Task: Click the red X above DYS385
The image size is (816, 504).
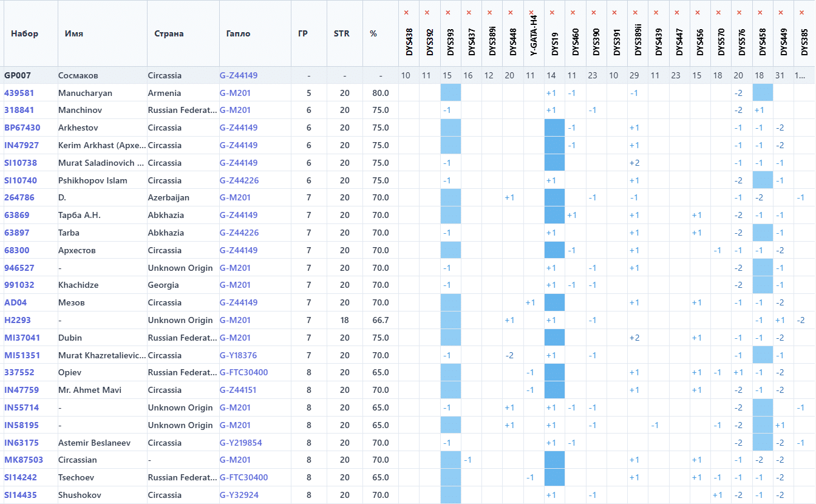Action: pos(801,13)
